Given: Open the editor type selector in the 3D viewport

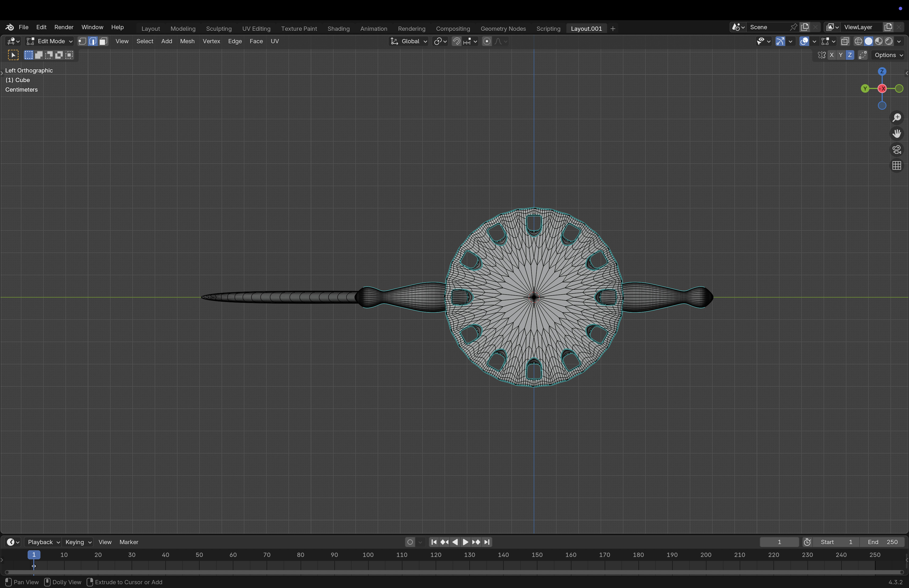Looking at the screenshot, I should [13, 41].
